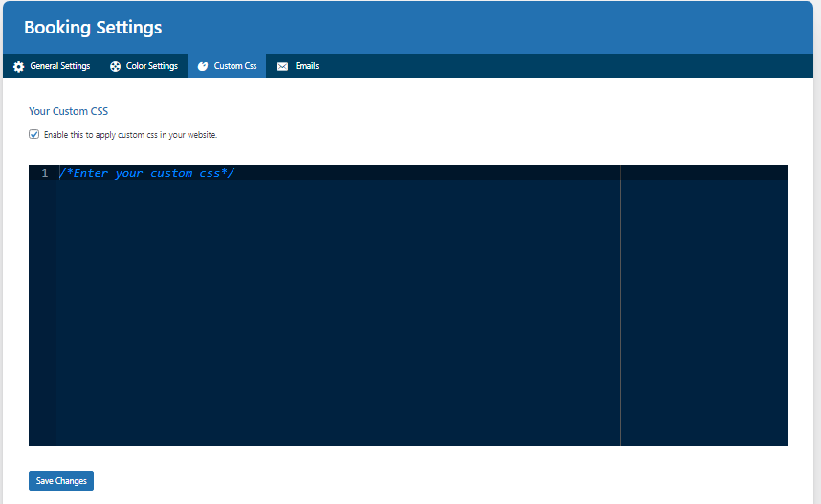The image size is (821, 504).
Task: Click the Emails envelope icon
Action: [x=282, y=67]
